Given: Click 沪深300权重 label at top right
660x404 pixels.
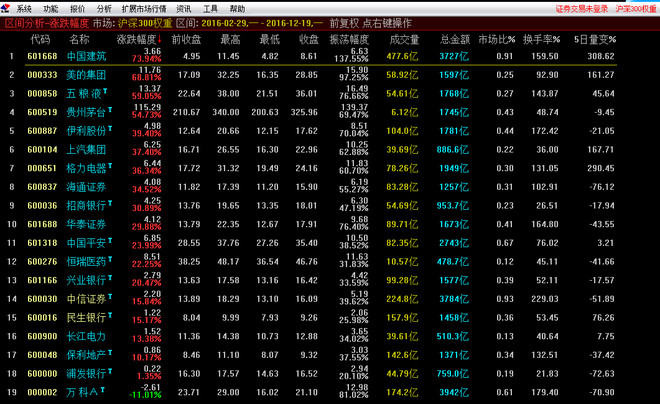Looking at the screenshot, I should [x=636, y=9].
